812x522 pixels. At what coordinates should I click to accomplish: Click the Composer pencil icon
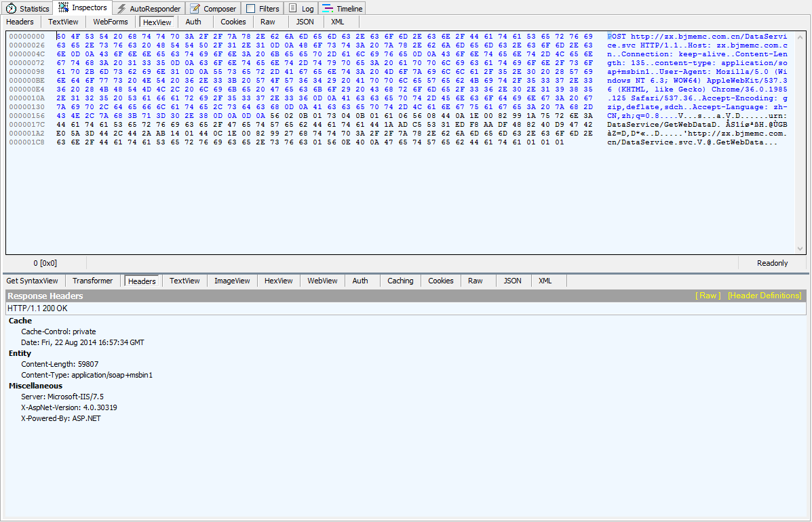pyautogui.click(x=195, y=9)
